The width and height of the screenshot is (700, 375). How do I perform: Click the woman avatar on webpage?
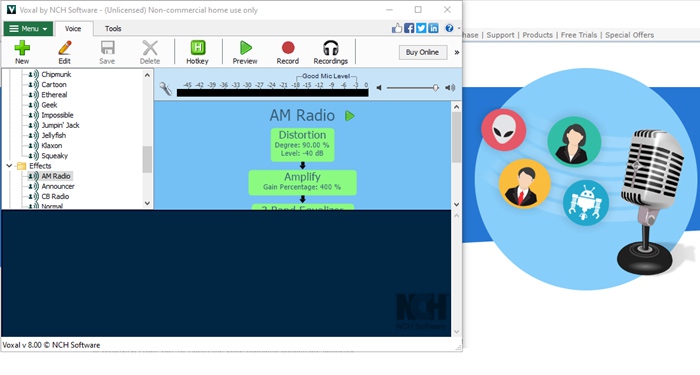point(574,142)
